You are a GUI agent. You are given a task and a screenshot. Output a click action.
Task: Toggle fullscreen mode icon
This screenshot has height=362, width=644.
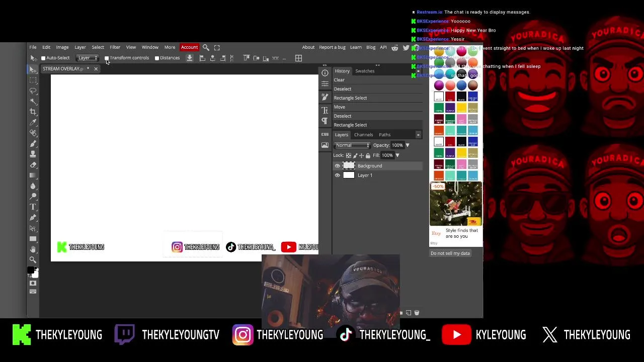point(217,47)
